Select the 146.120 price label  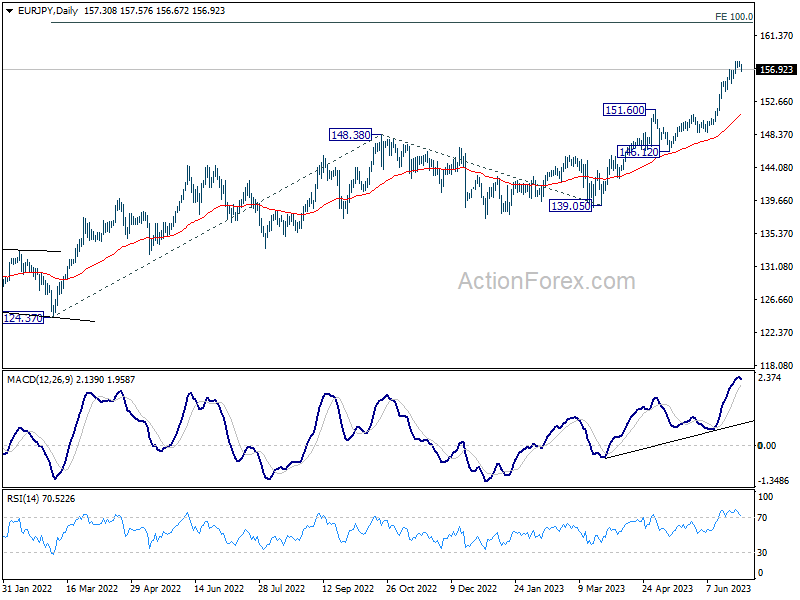tap(638, 152)
